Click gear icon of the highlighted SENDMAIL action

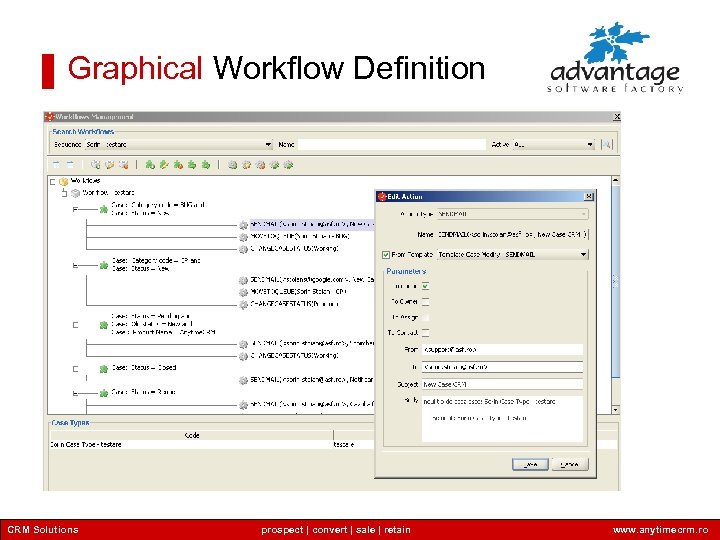pos(243,225)
